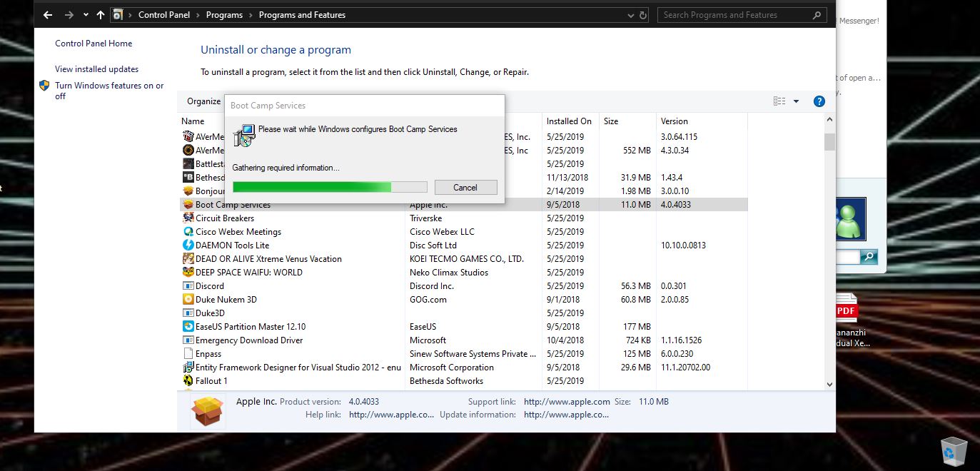The image size is (980, 471).
Task: Open the PDF file on desktop
Action: 846,310
